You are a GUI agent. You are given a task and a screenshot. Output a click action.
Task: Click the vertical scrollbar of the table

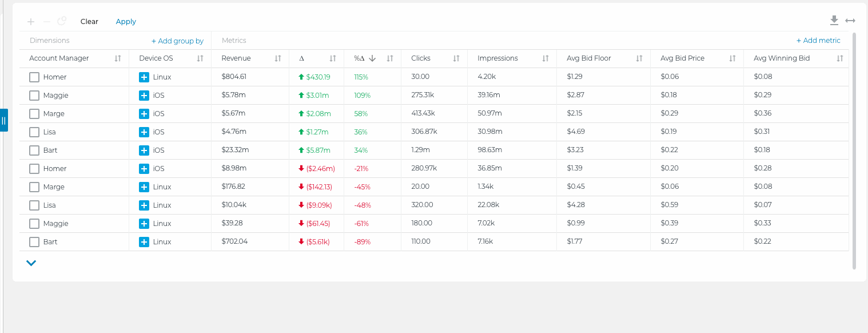click(854, 150)
